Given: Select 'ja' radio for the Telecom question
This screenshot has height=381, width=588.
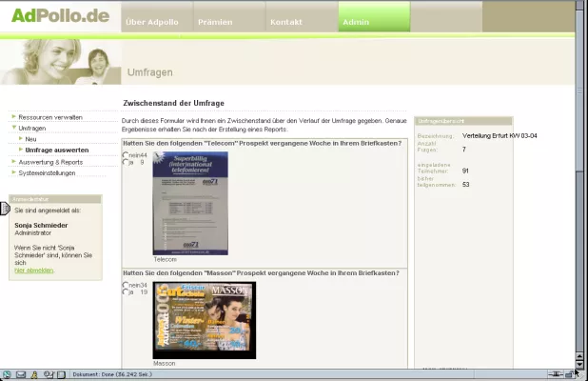Looking at the screenshot, I should click(x=126, y=163).
